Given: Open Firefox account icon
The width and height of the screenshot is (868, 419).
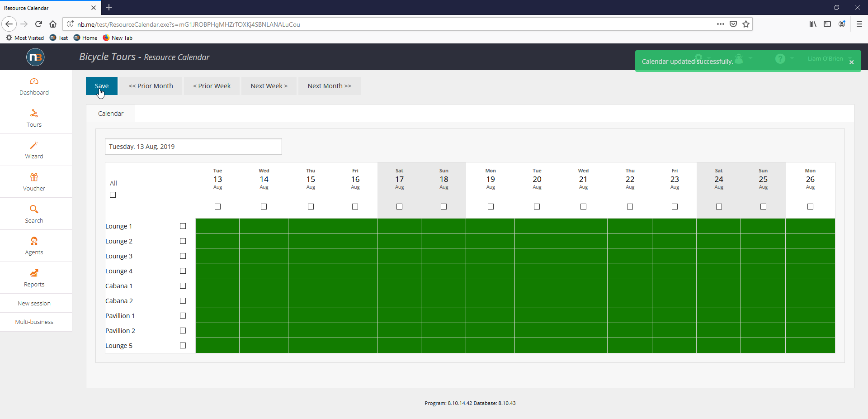Looking at the screenshot, I should click(x=842, y=24).
